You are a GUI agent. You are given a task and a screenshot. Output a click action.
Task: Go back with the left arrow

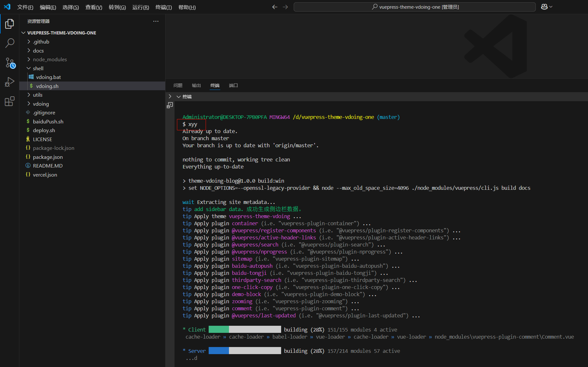[275, 7]
